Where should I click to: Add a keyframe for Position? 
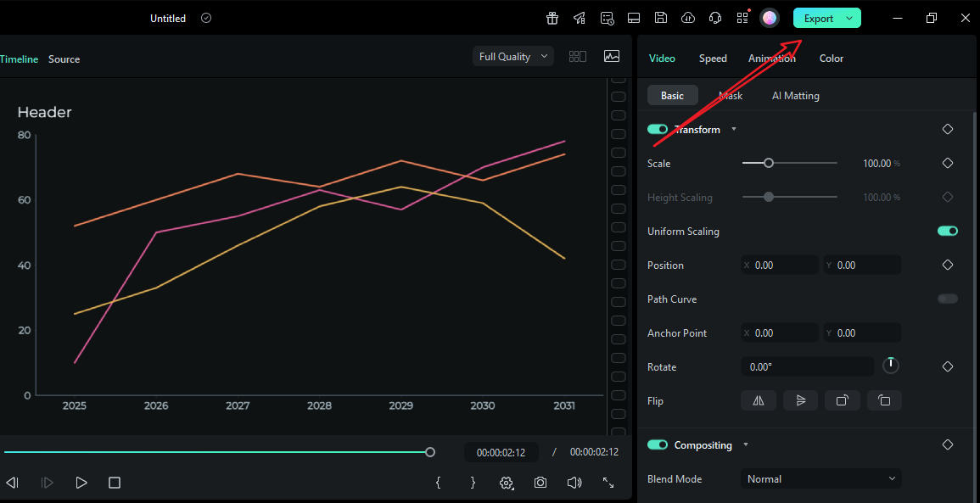point(948,264)
